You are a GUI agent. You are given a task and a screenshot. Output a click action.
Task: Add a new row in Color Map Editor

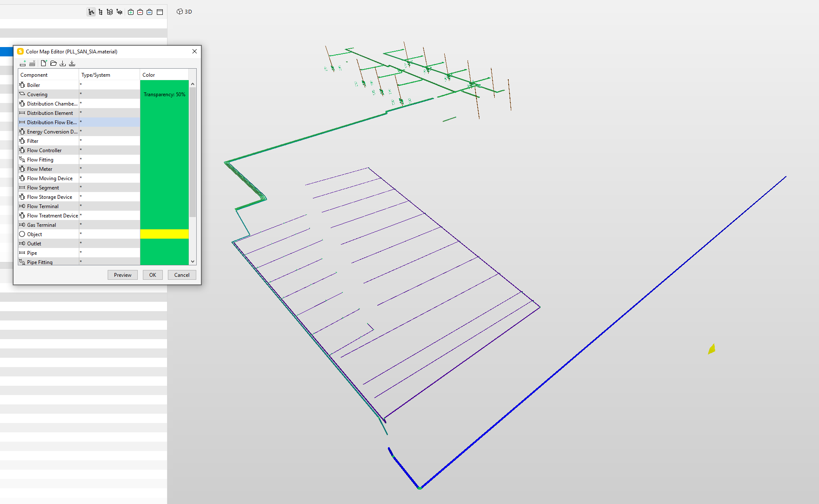(x=23, y=63)
